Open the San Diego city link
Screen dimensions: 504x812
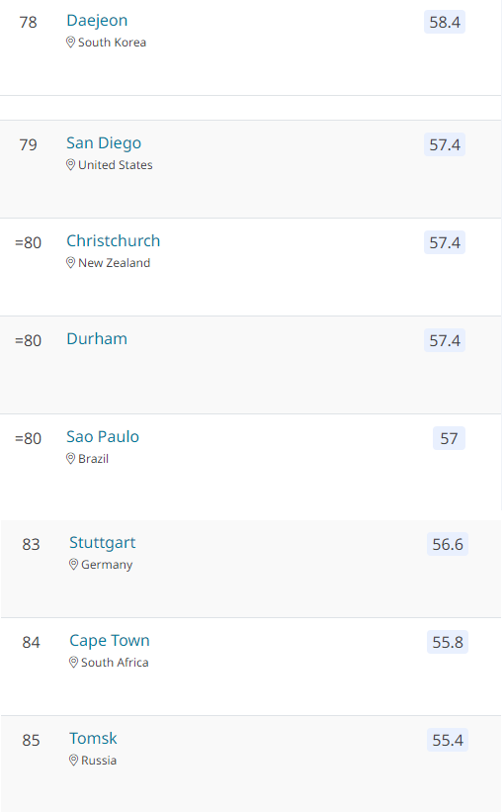pyautogui.click(x=104, y=143)
